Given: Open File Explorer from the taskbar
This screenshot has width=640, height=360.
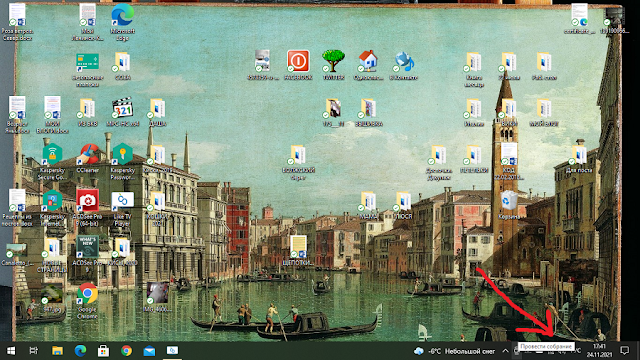Looking at the screenshot, I should point(57,351).
